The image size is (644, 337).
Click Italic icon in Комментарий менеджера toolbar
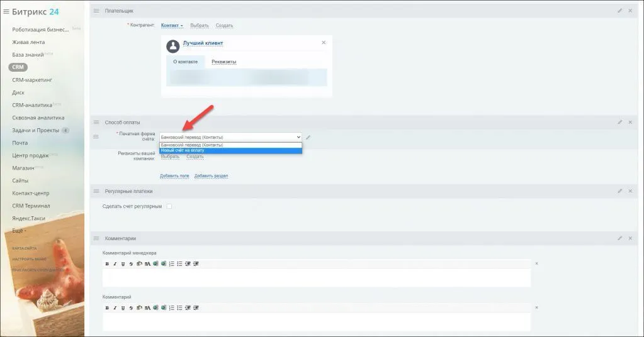[115, 263]
